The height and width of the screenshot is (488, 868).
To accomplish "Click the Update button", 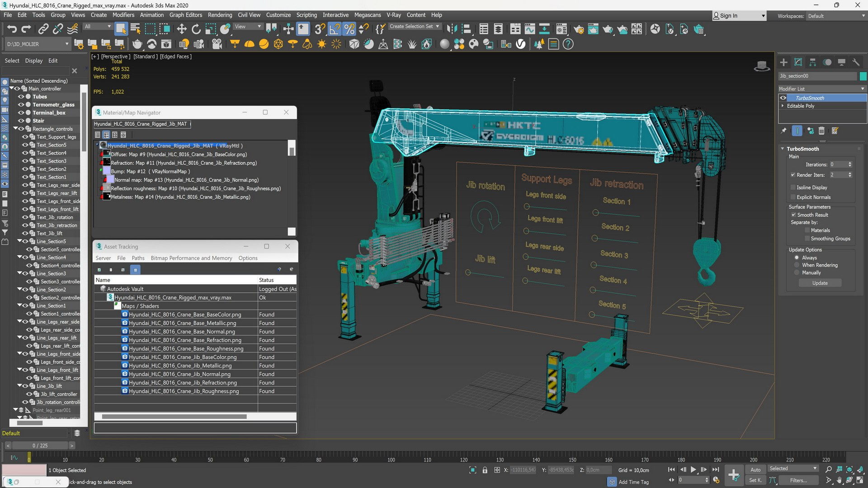I will [x=820, y=283].
